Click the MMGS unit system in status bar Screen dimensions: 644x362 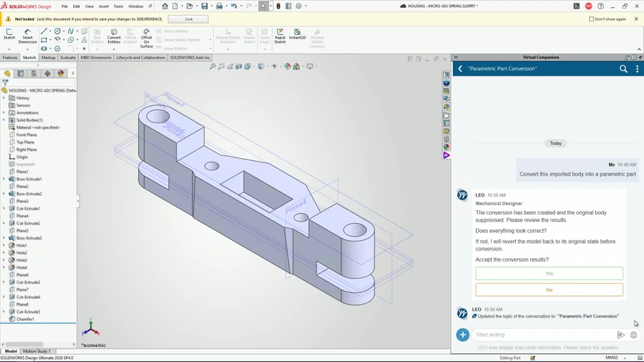(x=612, y=358)
